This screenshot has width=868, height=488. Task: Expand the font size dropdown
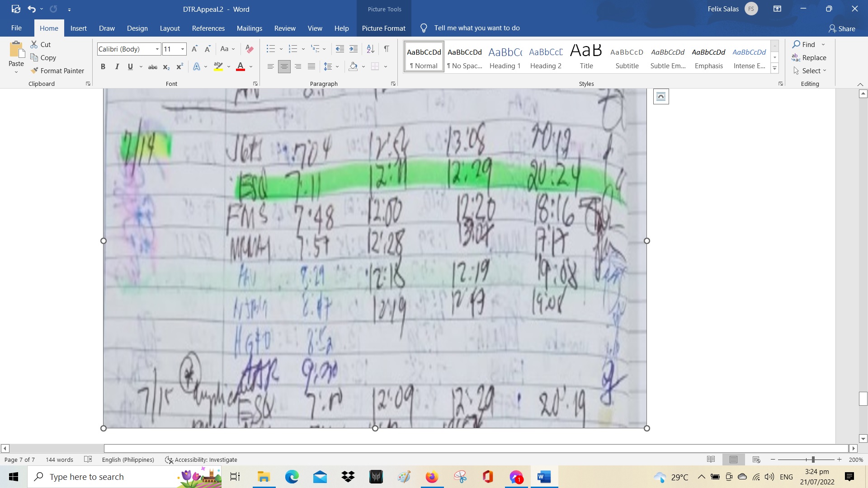coord(183,49)
